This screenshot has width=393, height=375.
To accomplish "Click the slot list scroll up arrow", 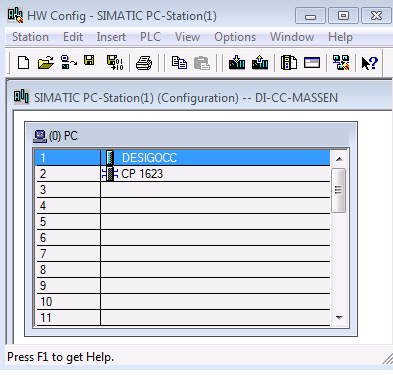I will [x=339, y=159].
